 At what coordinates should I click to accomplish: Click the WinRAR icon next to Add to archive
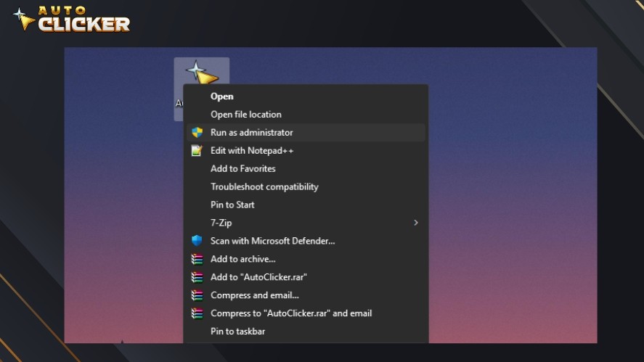pos(197,259)
